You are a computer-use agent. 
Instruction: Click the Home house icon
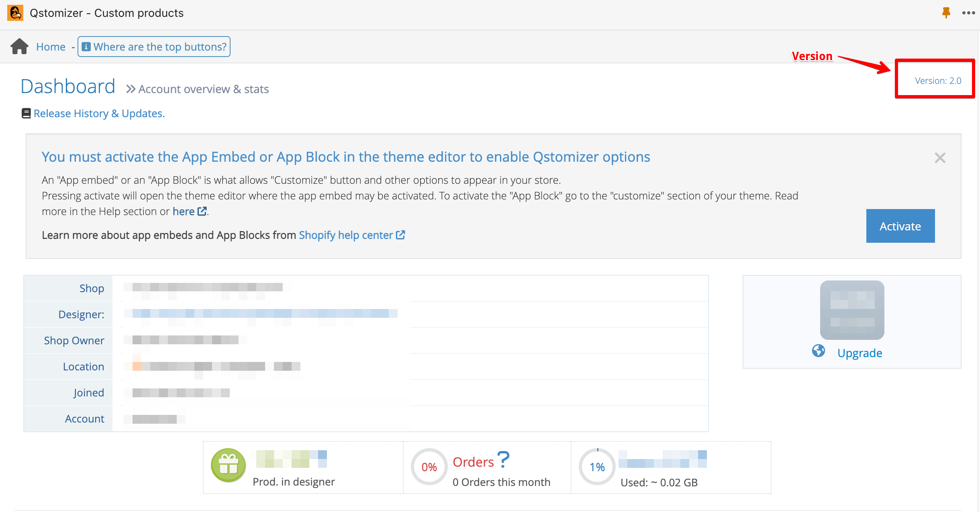(x=19, y=47)
